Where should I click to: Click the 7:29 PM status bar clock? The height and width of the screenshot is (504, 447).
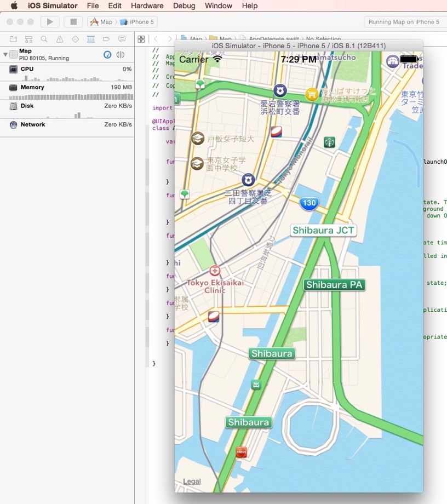(299, 59)
